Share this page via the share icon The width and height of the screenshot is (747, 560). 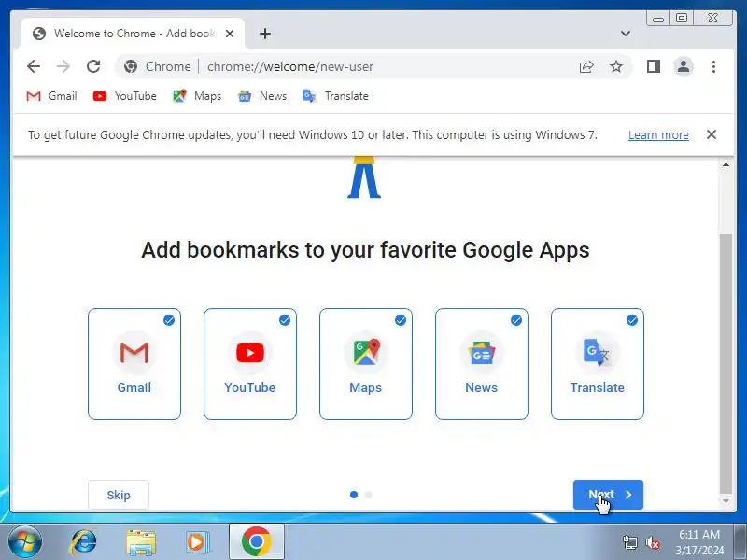click(x=586, y=66)
